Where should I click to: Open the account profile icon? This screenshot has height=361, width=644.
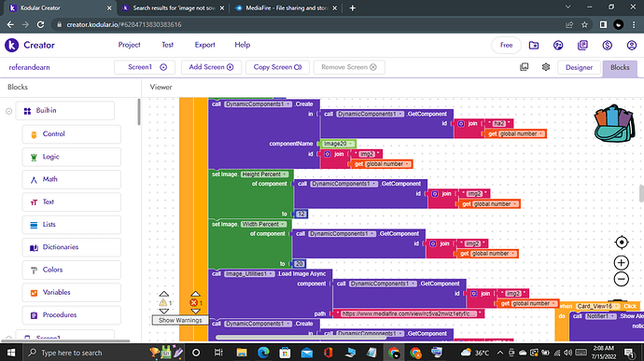click(x=632, y=45)
